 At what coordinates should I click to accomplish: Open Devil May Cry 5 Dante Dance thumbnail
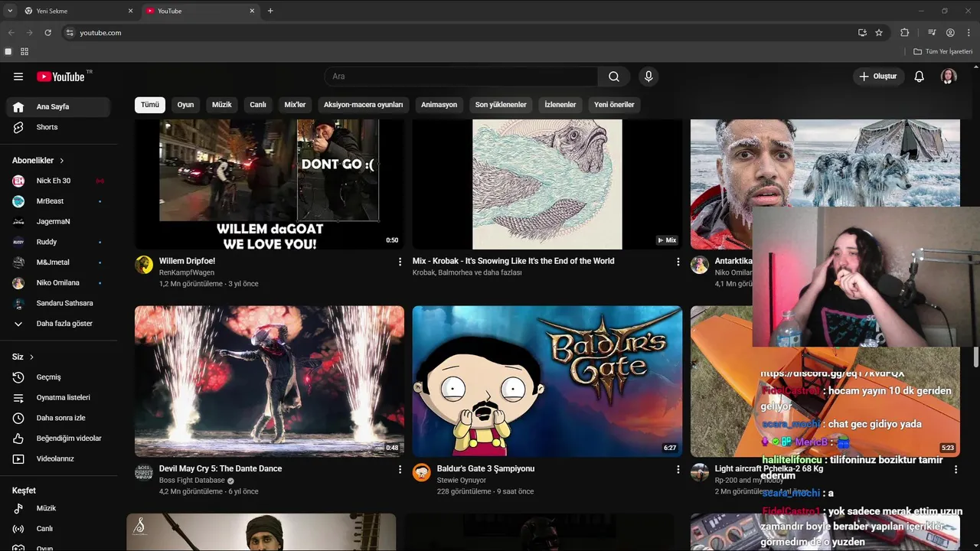click(x=269, y=381)
